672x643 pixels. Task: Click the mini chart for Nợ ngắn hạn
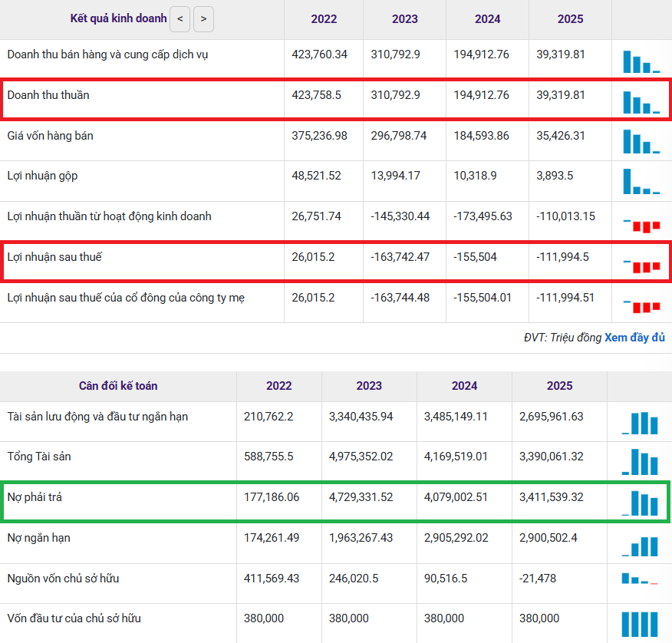tap(640, 544)
